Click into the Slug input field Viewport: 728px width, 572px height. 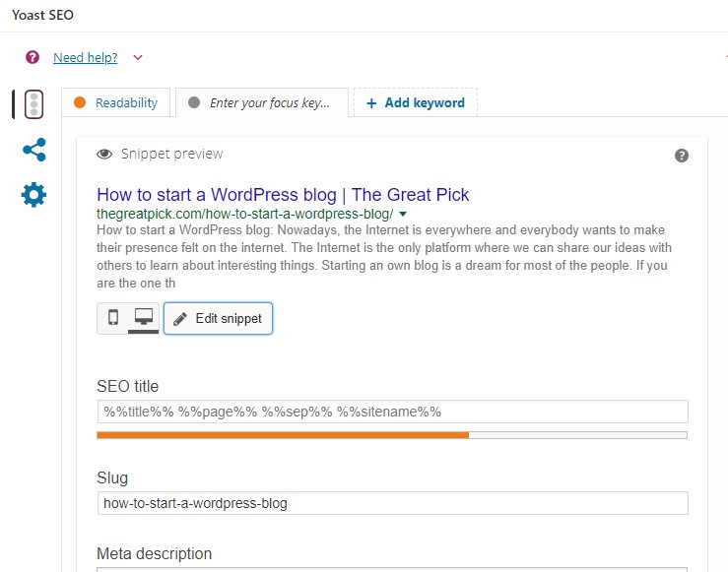tap(393, 503)
